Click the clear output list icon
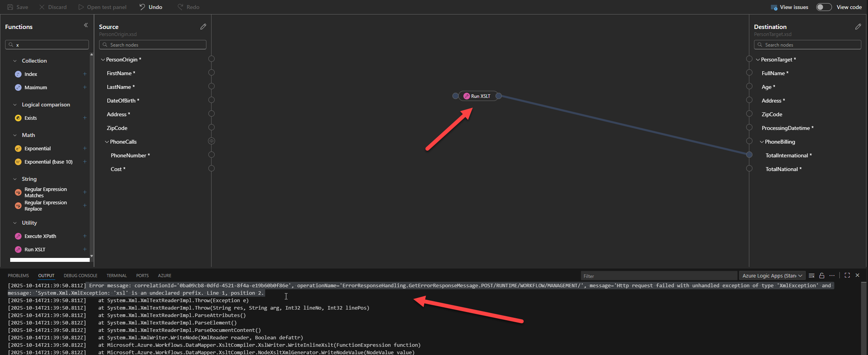Image resolution: width=868 pixels, height=355 pixels. pos(812,276)
